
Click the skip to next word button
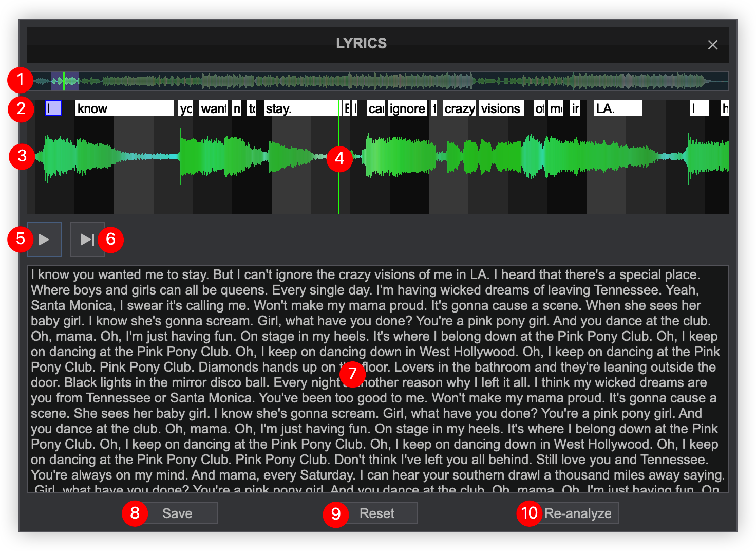point(87,240)
